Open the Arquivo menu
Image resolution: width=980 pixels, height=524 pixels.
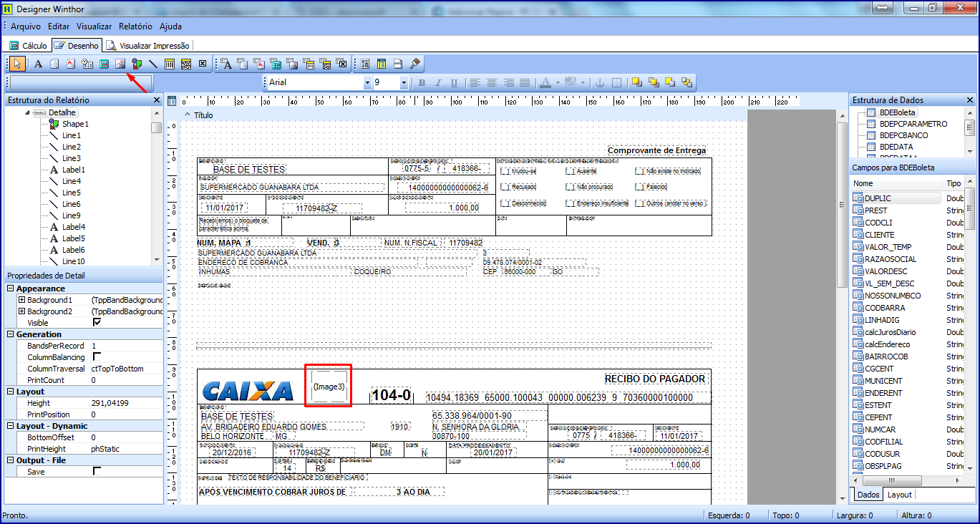click(x=26, y=26)
